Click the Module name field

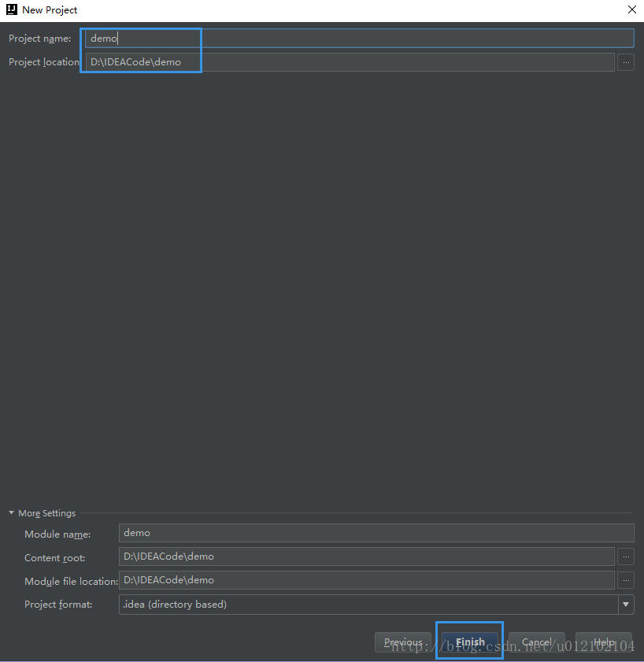click(x=376, y=533)
